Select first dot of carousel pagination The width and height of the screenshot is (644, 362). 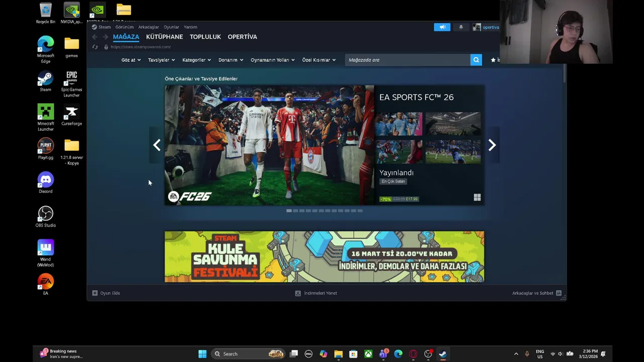click(x=289, y=211)
